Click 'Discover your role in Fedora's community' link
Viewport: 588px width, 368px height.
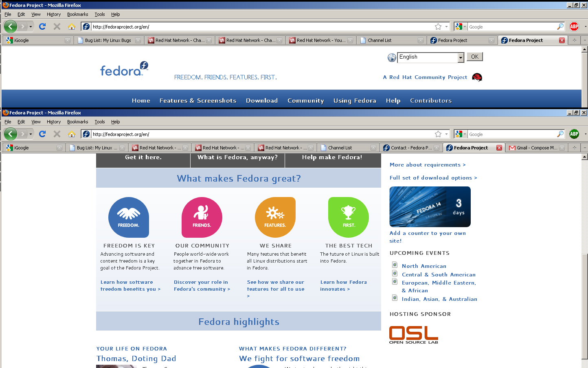point(202,285)
